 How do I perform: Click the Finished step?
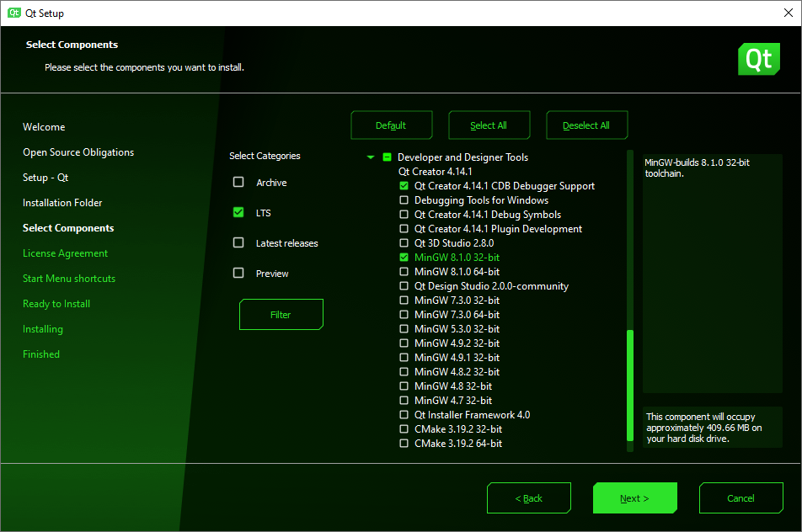pyautogui.click(x=41, y=354)
